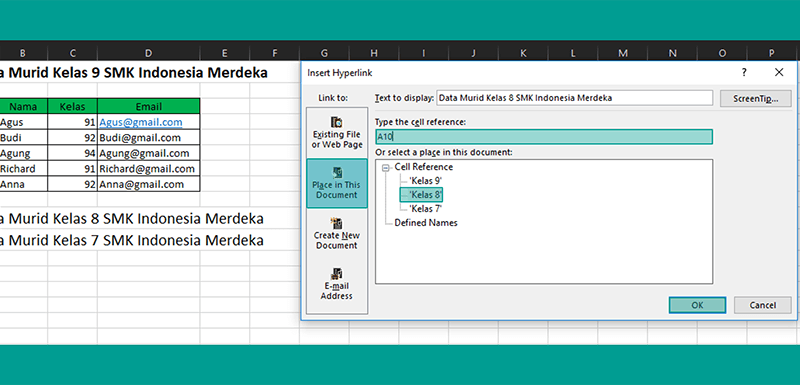Select cell containing Anna@gmail.com
The width and height of the screenshot is (800, 385).
(148, 184)
